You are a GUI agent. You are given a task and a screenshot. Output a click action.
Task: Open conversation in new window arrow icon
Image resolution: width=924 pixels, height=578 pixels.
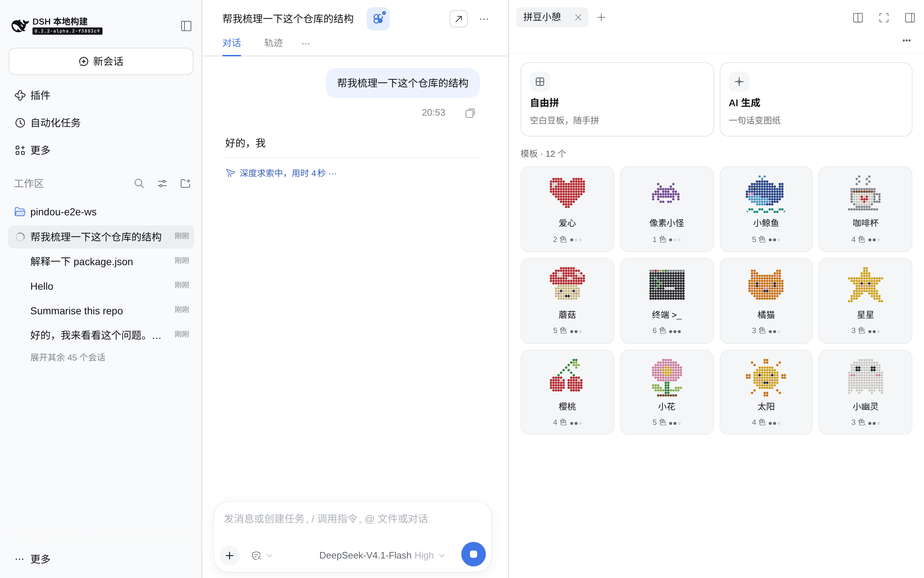pos(458,19)
